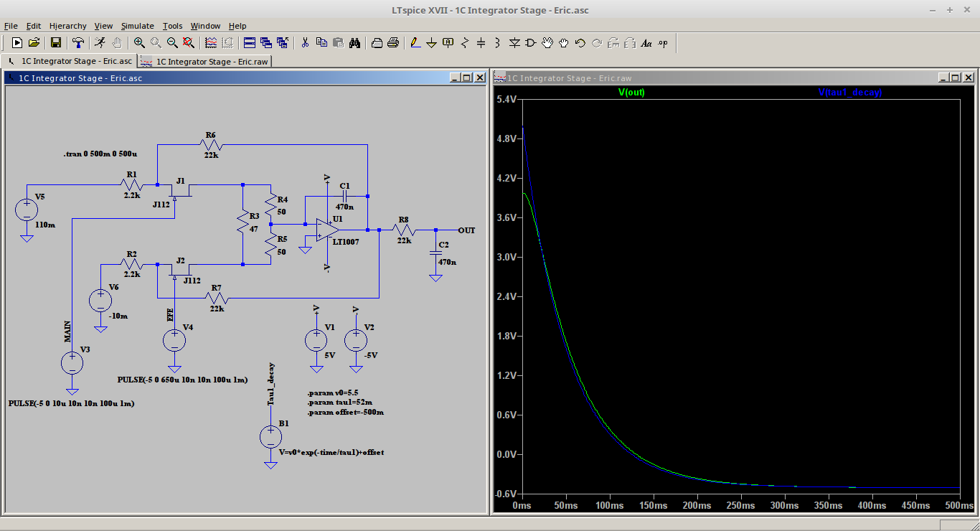This screenshot has width=980, height=531.
Task: Open the Simulate menu
Action: 137,26
